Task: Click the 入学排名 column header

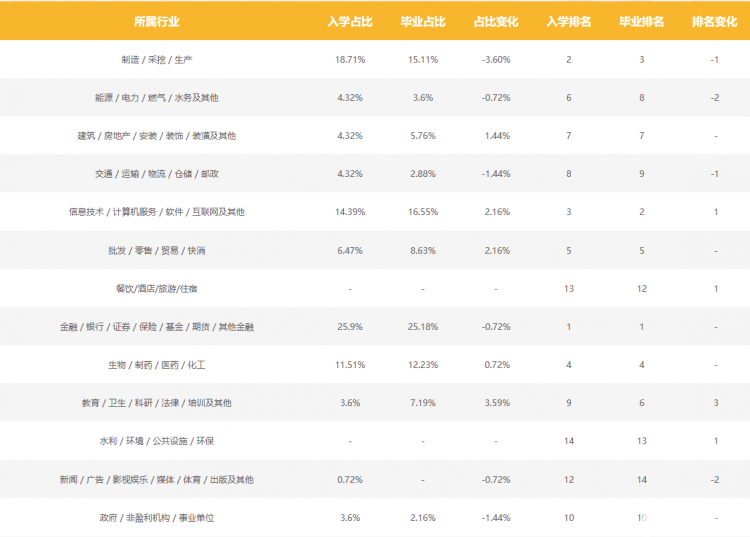Action: (569, 22)
